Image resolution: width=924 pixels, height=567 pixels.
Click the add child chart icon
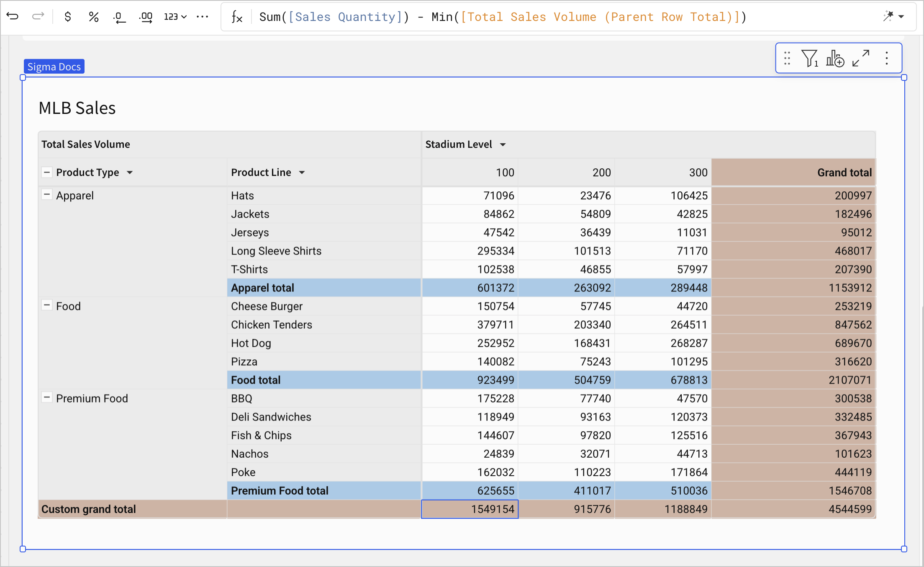click(835, 58)
